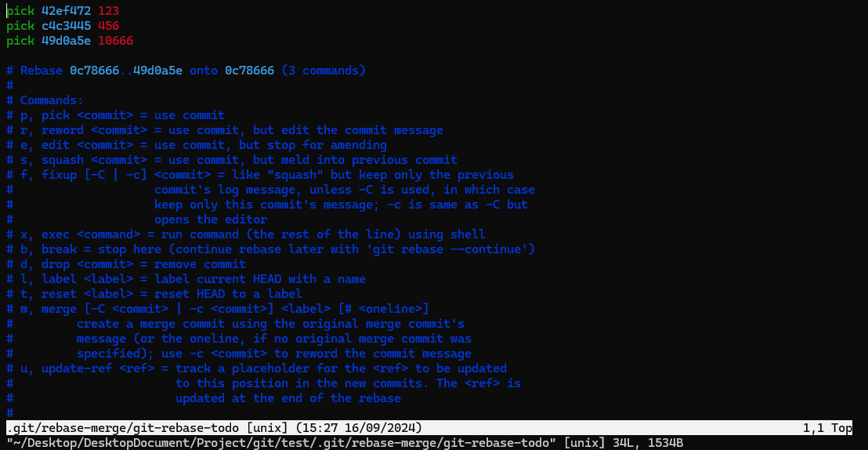The image size is (868, 450).
Task: Click the 'd, drop <commit>' help line
Action: pos(126,264)
